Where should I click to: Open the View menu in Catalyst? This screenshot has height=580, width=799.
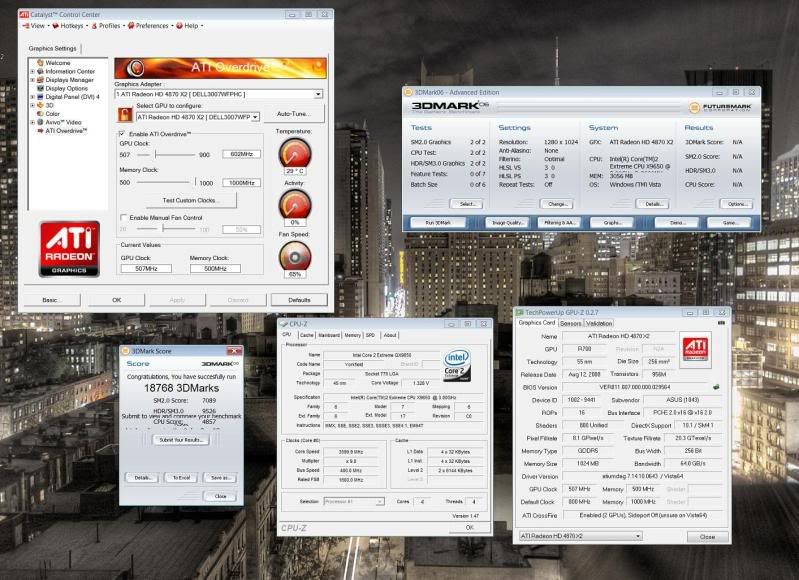coord(35,25)
